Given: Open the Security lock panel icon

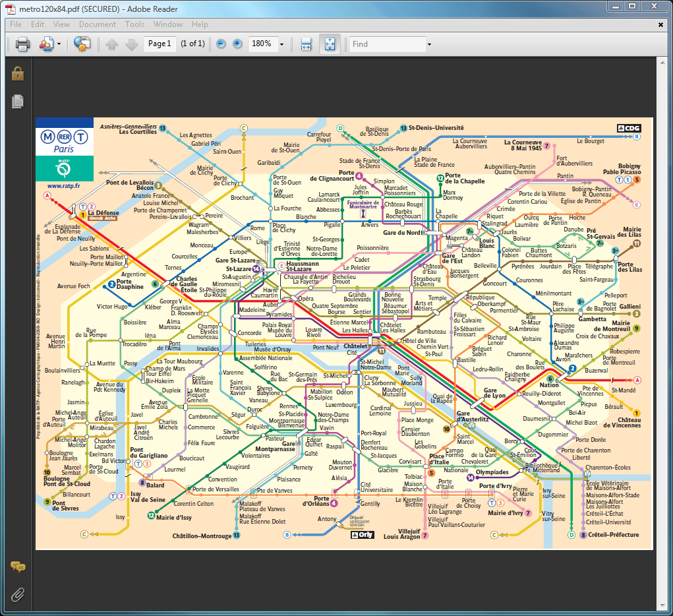Looking at the screenshot, I should point(18,73).
